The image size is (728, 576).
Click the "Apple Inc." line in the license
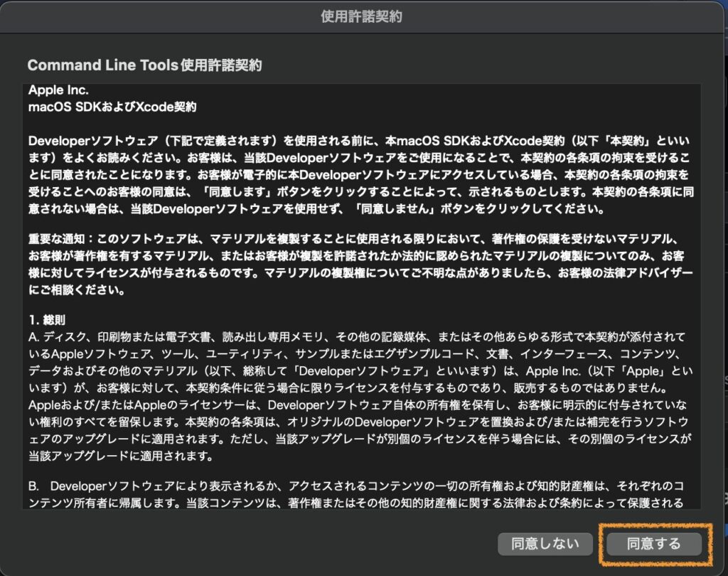(x=58, y=90)
